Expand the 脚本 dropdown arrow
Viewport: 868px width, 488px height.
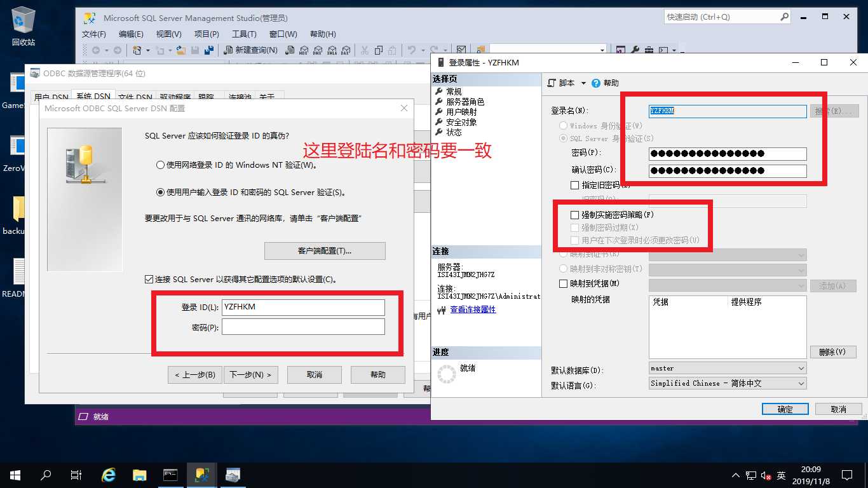tap(583, 83)
